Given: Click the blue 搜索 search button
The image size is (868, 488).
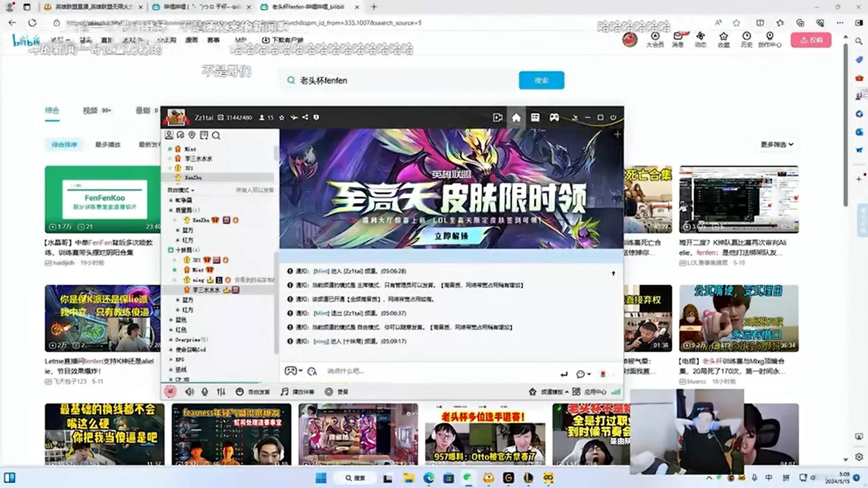Looking at the screenshot, I should click(541, 81).
